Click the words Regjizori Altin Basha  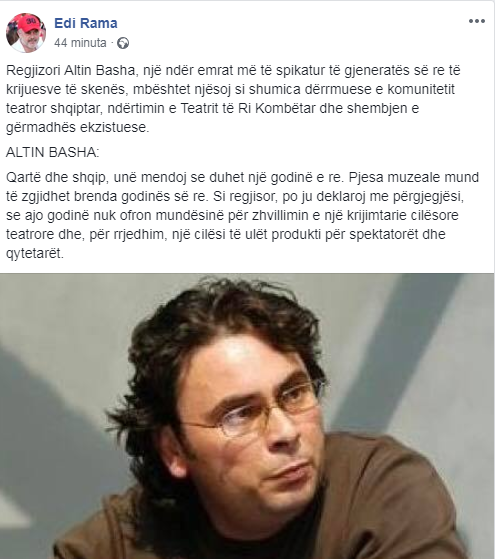(70, 70)
